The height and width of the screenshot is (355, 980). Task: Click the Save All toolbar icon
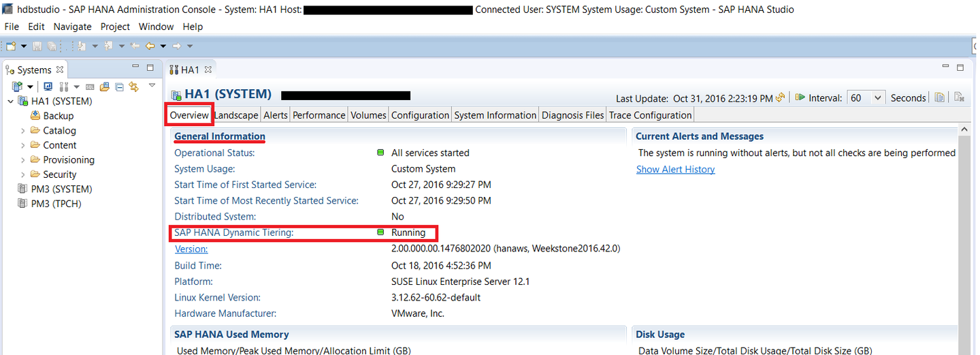(52, 46)
